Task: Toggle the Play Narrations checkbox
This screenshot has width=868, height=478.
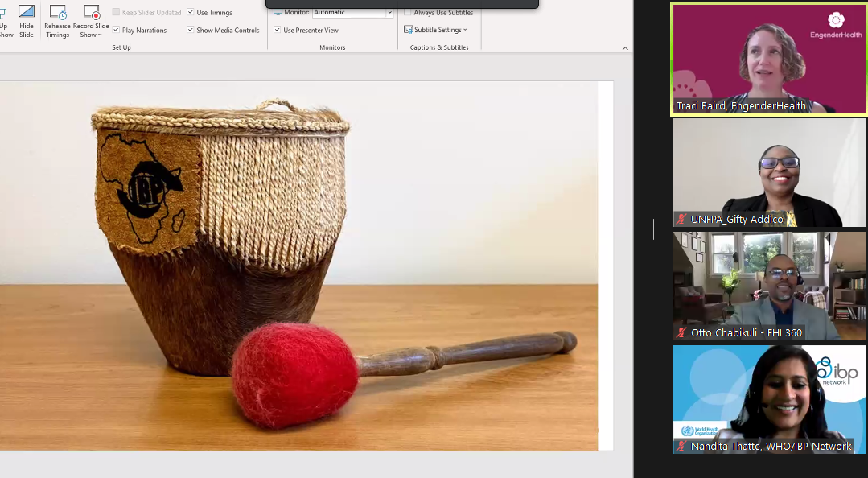Action: (117, 30)
